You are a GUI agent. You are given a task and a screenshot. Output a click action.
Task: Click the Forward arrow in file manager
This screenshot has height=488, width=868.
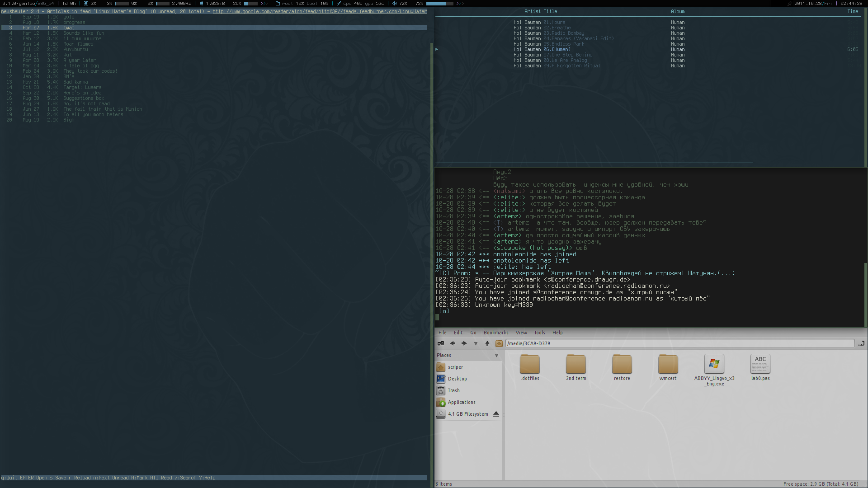464,343
